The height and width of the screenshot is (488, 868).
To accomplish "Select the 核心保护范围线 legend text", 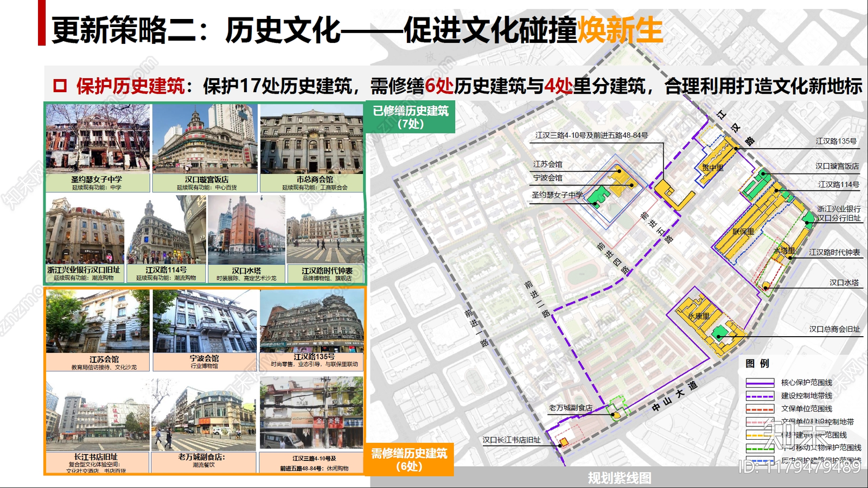I will [806, 383].
